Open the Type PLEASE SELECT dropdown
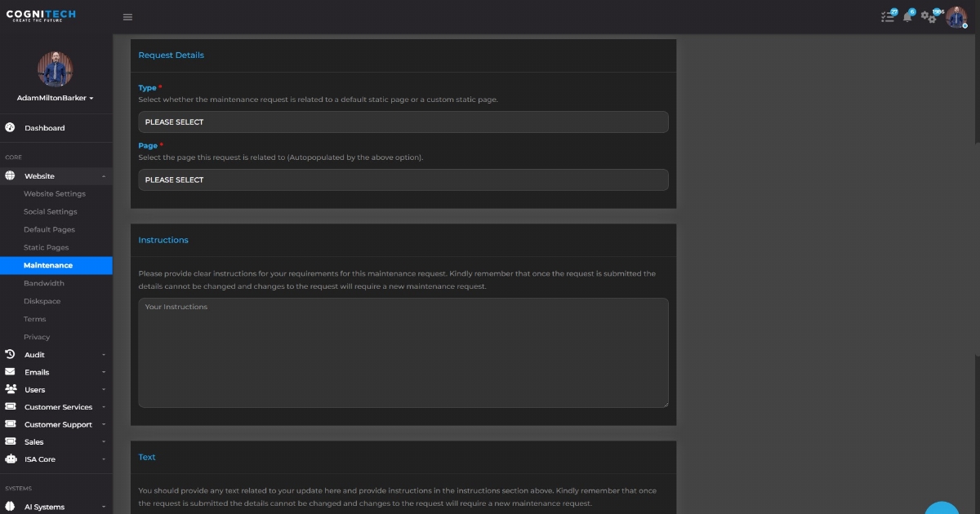Viewport: 980px width, 514px height. pyautogui.click(x=403, y=122)
